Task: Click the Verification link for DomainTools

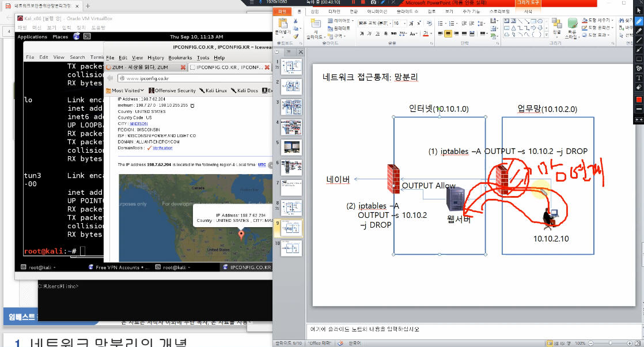Action: pos(162,148)
